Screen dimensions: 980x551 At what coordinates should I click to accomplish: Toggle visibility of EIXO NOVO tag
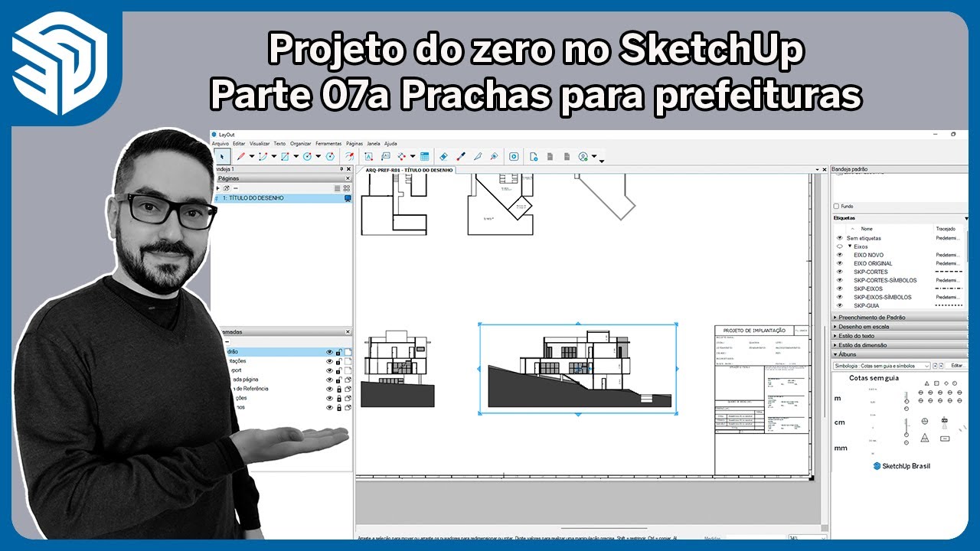[839, 255]
